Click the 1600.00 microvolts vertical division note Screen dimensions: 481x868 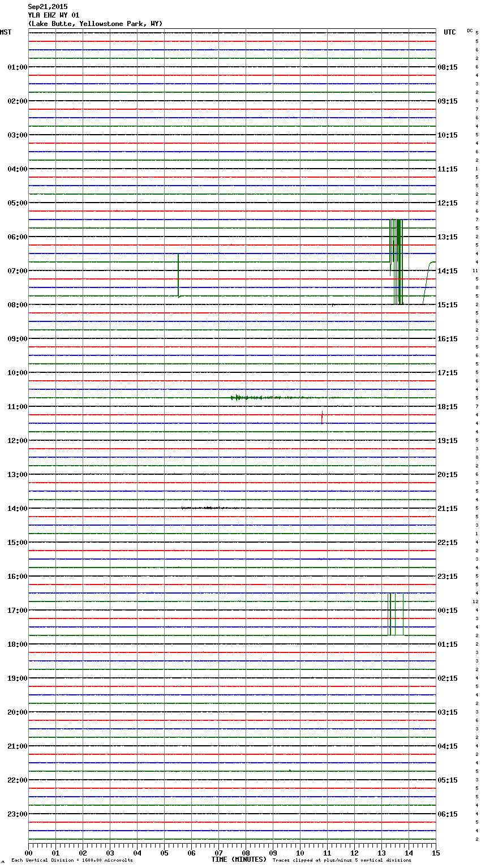click(72, 861)
